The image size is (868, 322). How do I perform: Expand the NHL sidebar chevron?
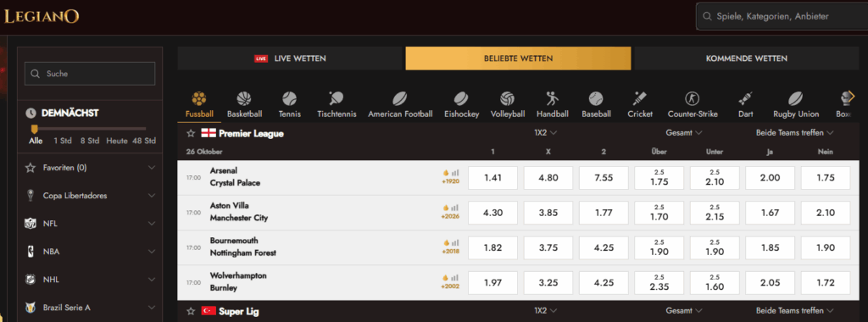pyautogui.click(x=152, y=280)
